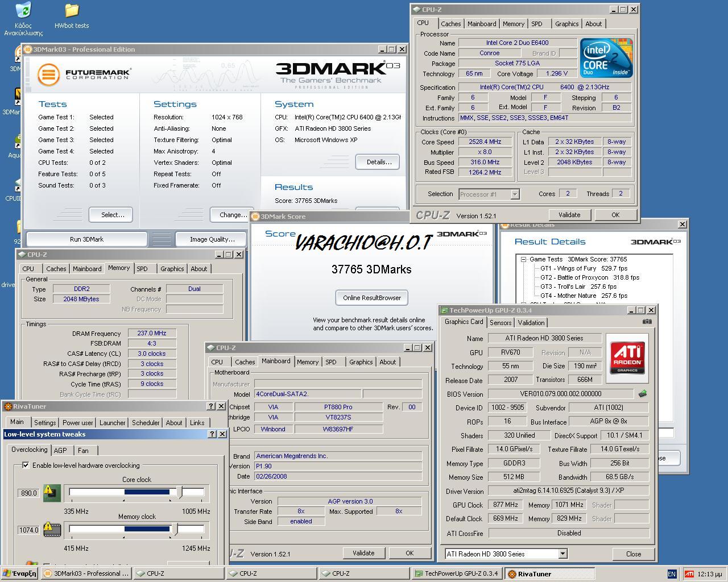Click the Intel Core 2 Duo logo
The width and height of the screenshot is (728, 582).
click(606, 58)
